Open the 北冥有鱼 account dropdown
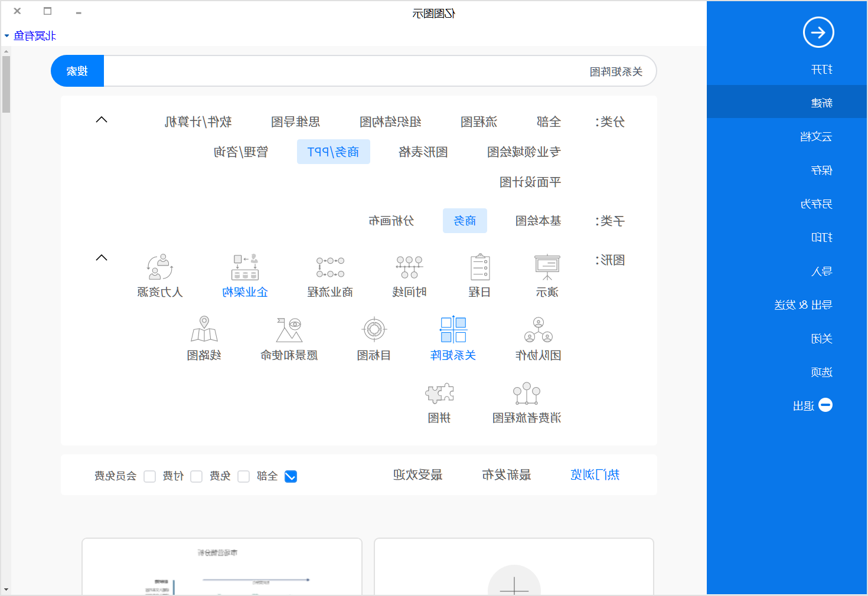This screenshot has height=596, width=868. 30,36
